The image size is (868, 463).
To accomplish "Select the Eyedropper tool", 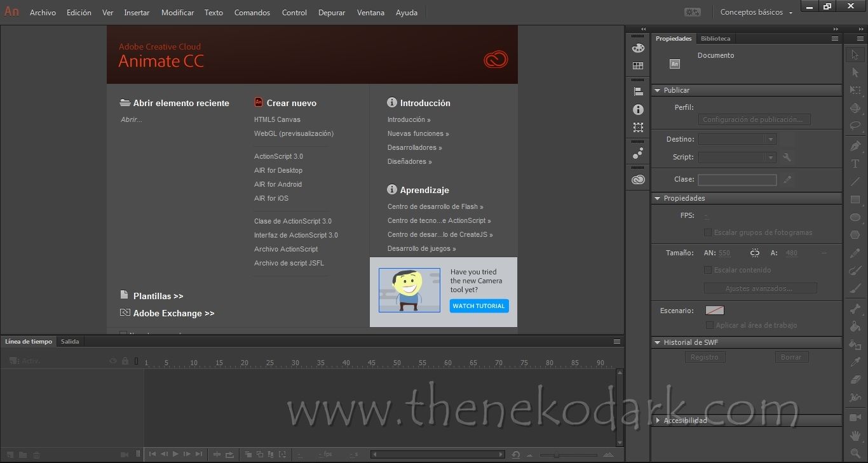I will (x=855, y=363).
